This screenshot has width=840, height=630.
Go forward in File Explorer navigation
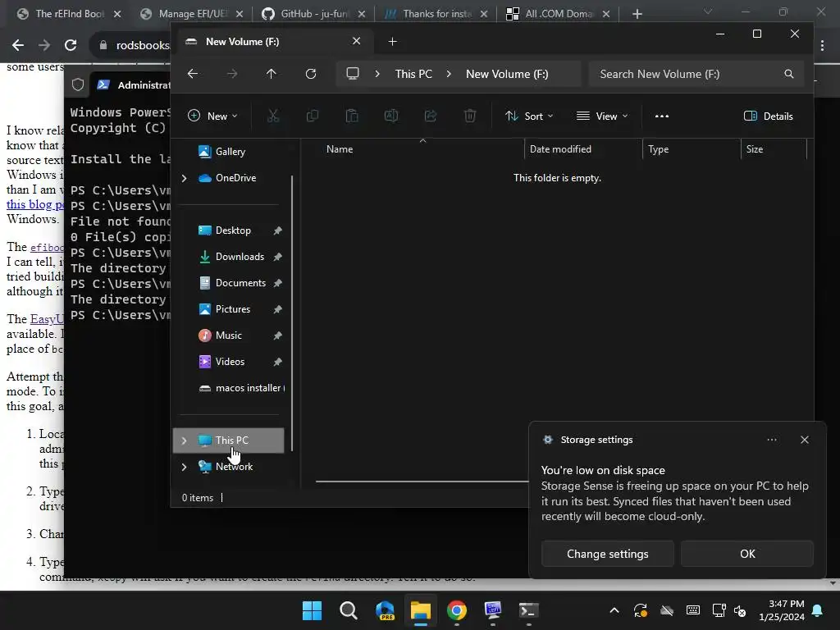click(232, 74)
